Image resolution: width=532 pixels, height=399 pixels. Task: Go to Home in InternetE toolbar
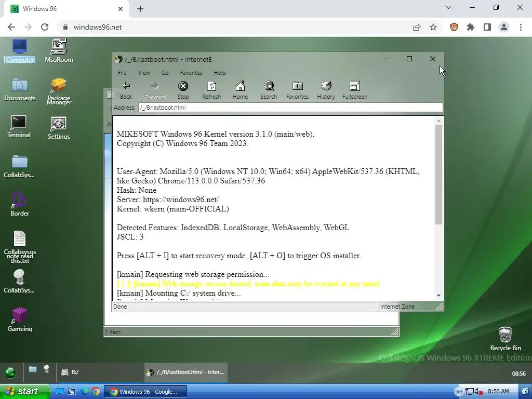tap(240, 90)
